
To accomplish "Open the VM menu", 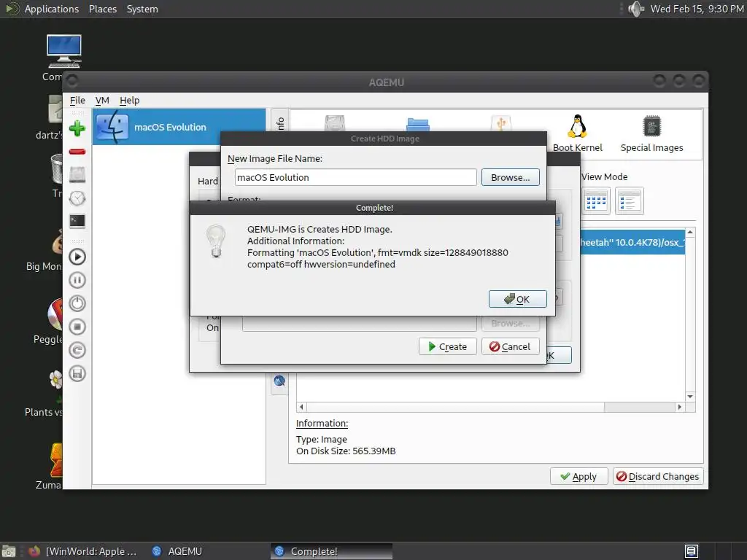I will [102, 101].
